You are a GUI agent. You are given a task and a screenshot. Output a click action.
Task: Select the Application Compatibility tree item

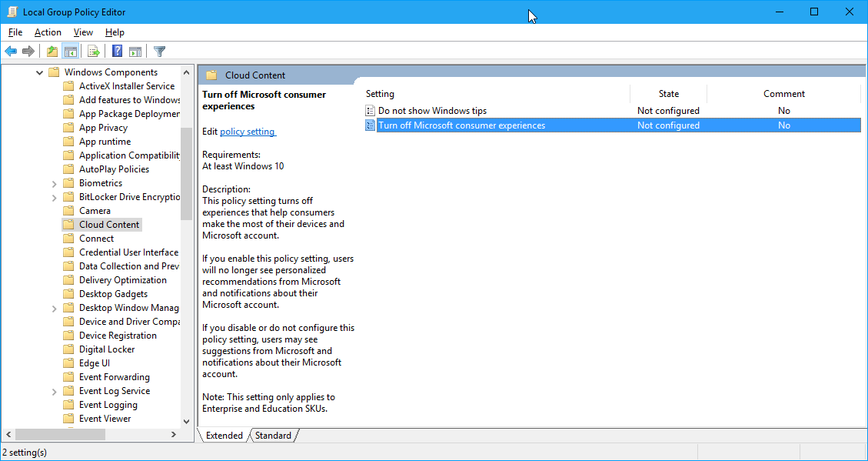129,155
